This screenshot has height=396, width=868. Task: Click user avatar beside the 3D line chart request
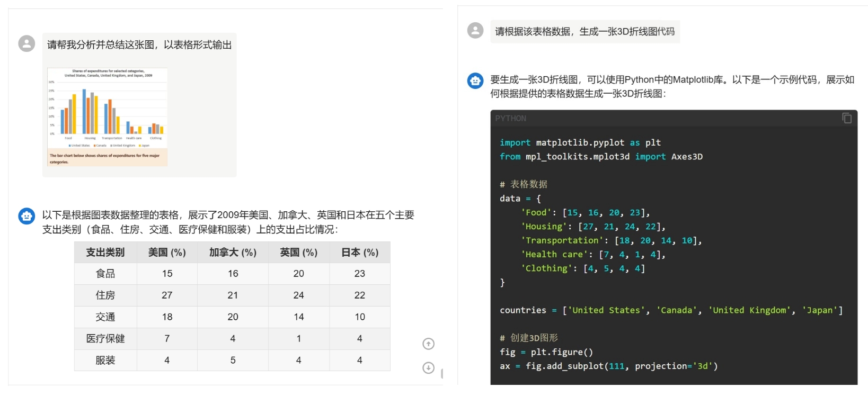[x=475, y=31]
